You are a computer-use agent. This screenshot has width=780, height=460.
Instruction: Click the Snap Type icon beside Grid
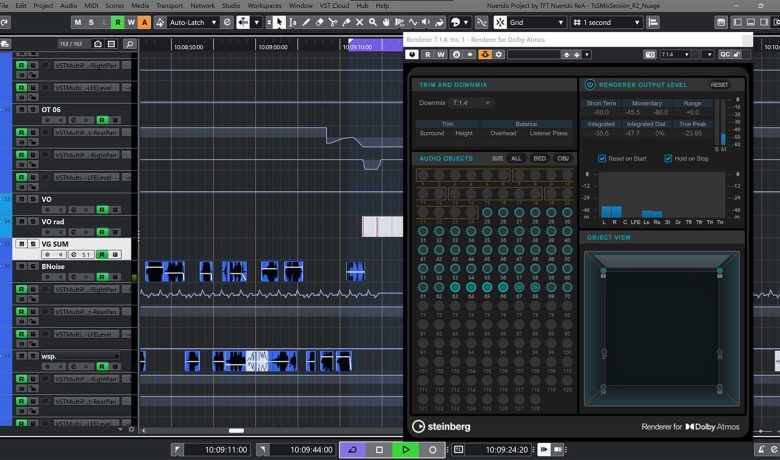(500, 22)
